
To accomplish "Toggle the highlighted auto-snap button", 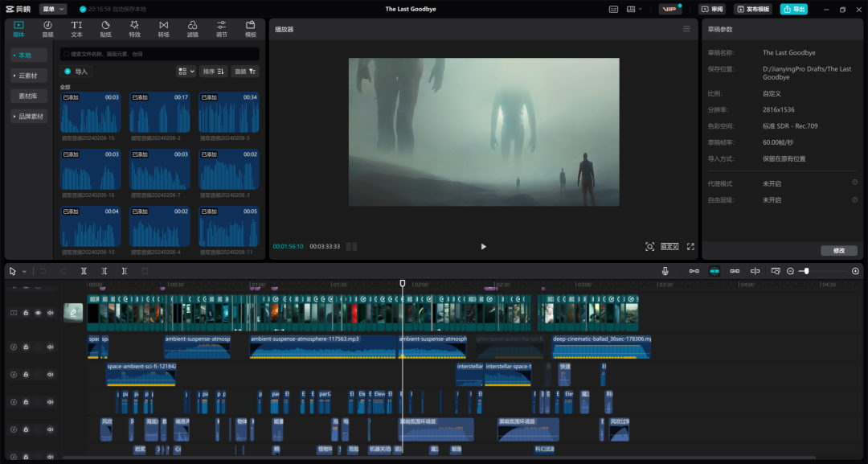I will [714, 271].
